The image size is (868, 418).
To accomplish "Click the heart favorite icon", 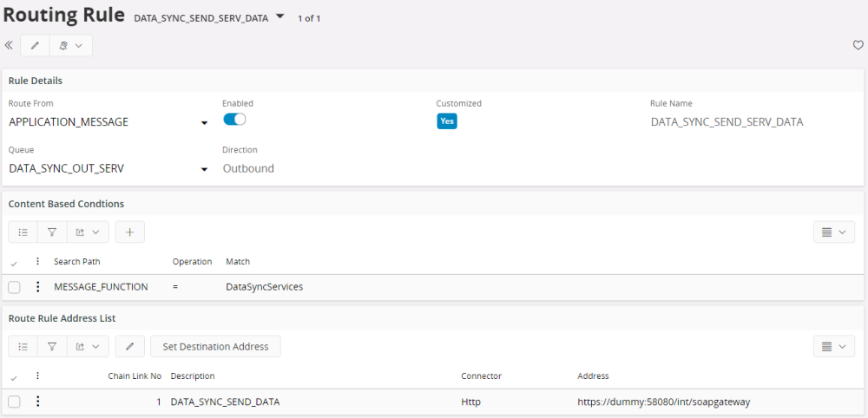I will tap(858, 45).
